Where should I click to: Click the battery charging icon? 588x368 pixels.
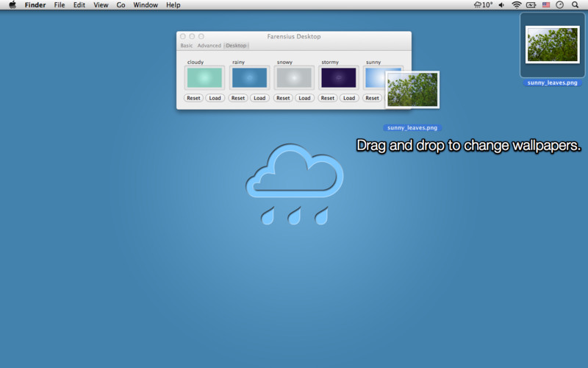coord(531,5)
